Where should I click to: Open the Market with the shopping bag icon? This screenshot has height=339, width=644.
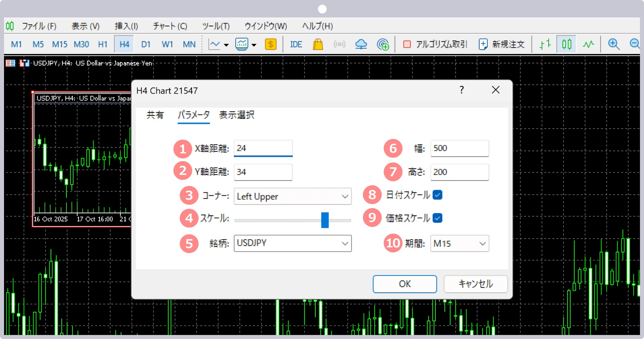(318, 44)
